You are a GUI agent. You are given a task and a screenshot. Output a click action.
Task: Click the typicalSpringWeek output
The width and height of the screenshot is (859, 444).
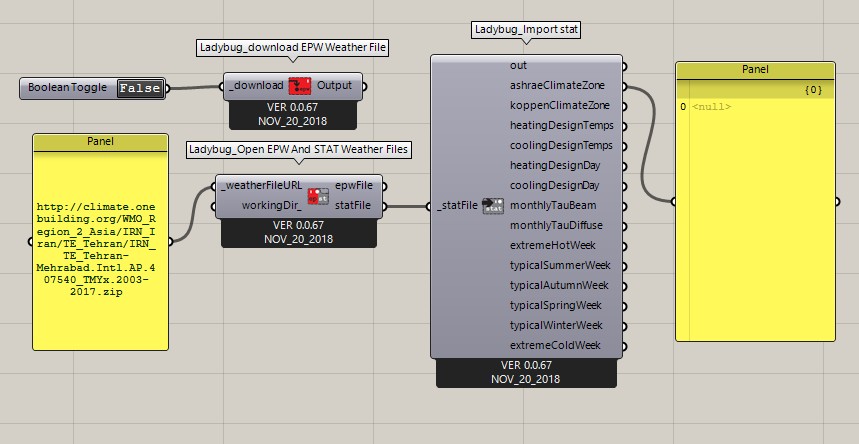click(x=556, y=305)
